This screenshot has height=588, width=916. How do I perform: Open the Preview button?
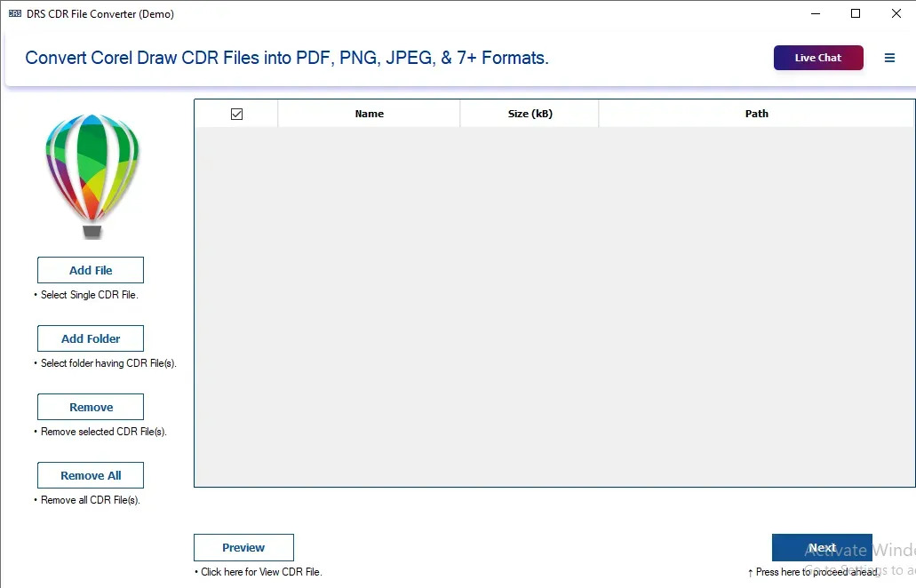pyautogui.click(x=243, y=548)
